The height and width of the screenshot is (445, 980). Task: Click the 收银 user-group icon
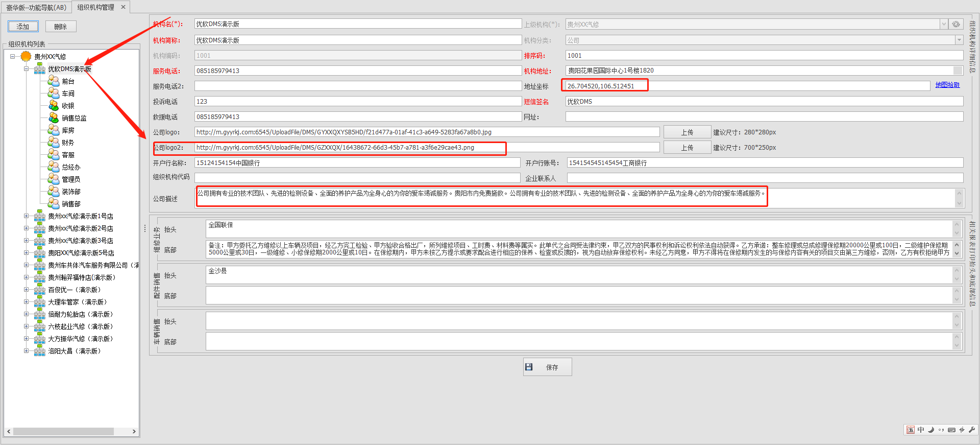54,105
